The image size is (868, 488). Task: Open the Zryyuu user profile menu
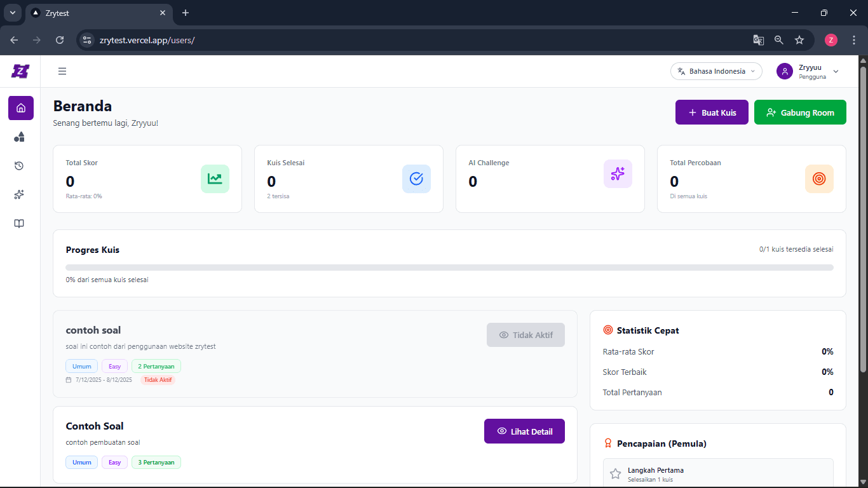pos(808,71)
